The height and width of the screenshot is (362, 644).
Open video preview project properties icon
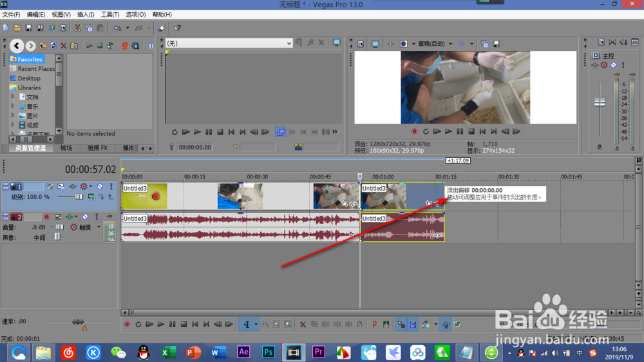[x=361, y=44]
